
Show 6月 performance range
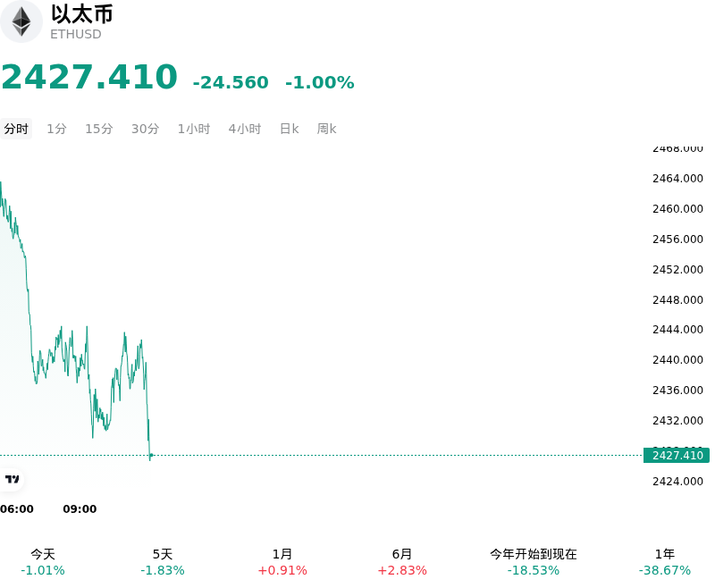[402, 562]
